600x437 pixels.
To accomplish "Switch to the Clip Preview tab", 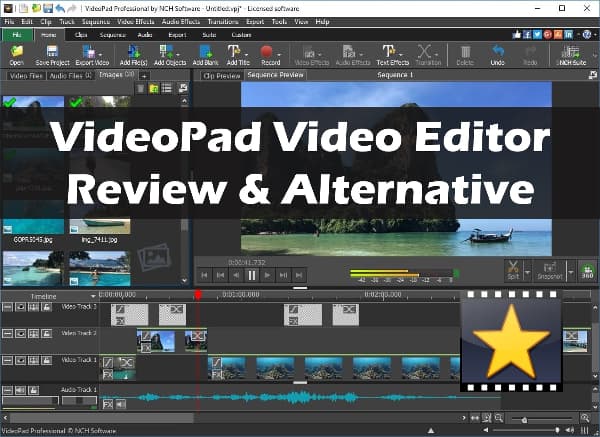I will (222, 75).
